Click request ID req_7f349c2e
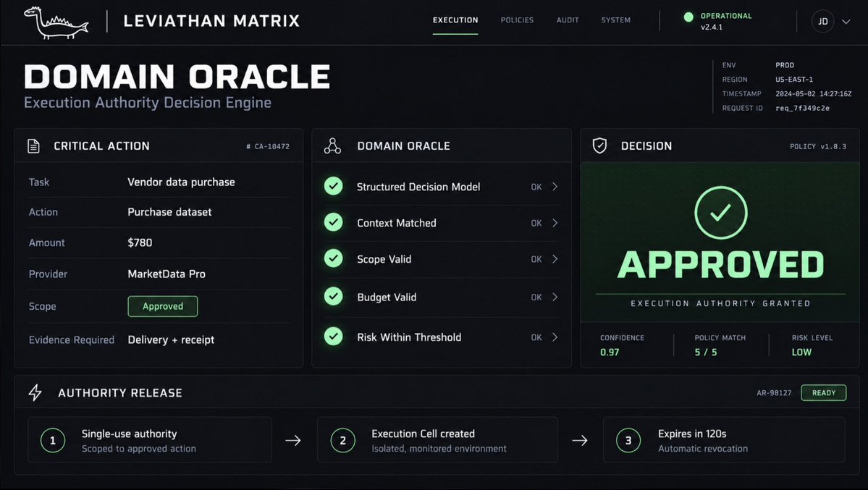The image size is (868, 490). click(802, 108)
